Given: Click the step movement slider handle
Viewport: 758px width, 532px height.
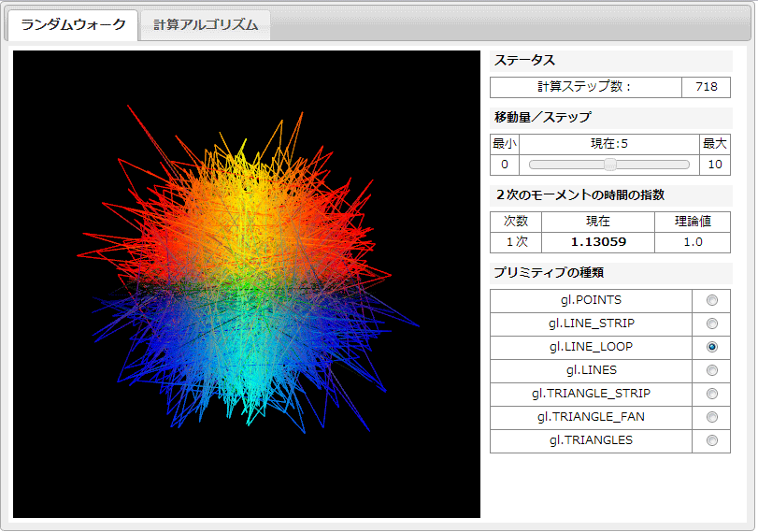Looking at the screenshot, I should (x=610, y=165).
